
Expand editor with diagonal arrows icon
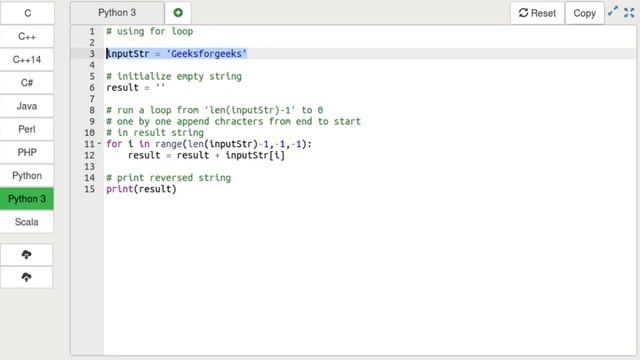pos(613,11)
